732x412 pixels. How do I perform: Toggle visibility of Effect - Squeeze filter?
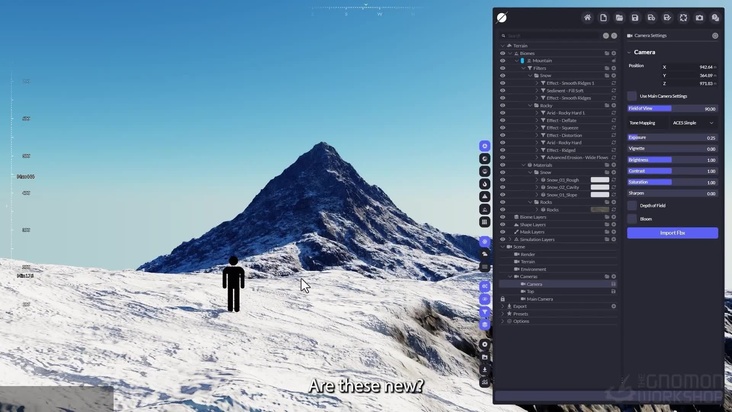tap(503, 128)
